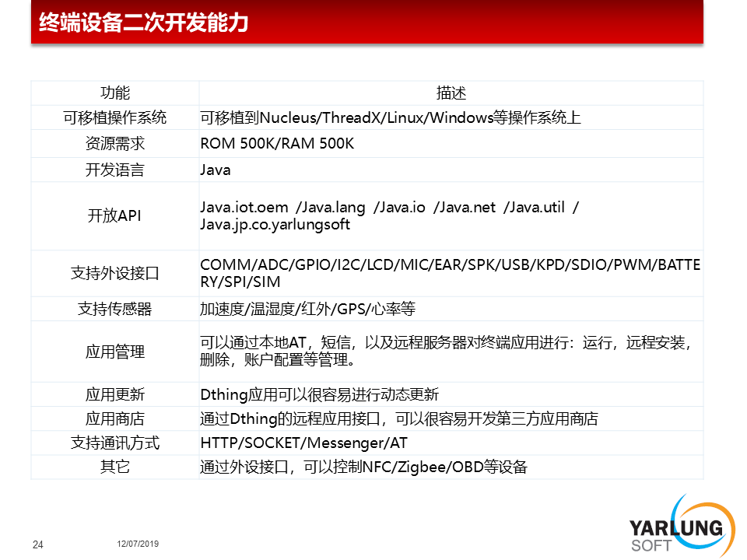
Task: Click the slide number 24
Action: pos(37,544)
